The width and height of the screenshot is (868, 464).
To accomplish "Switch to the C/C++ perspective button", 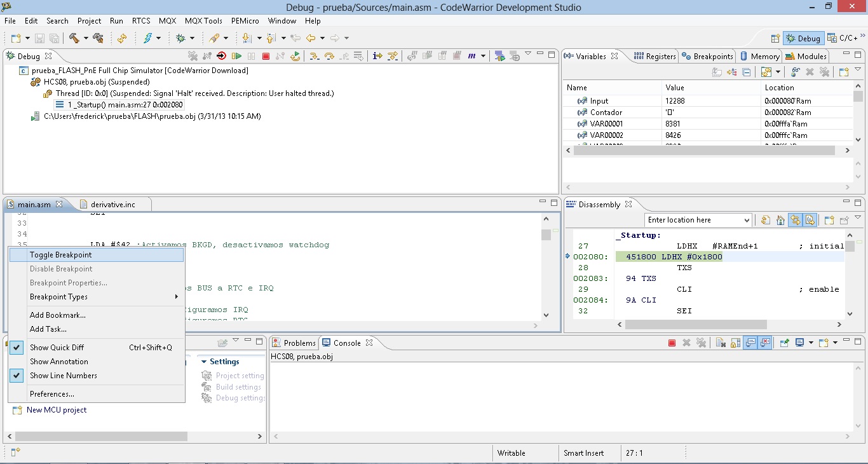I will coord(843,39).
